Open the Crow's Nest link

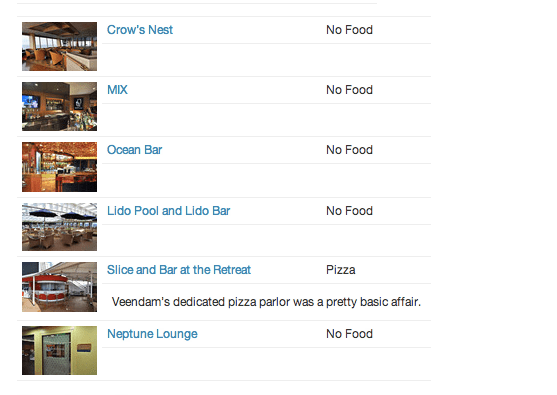(x=140, y=30)
